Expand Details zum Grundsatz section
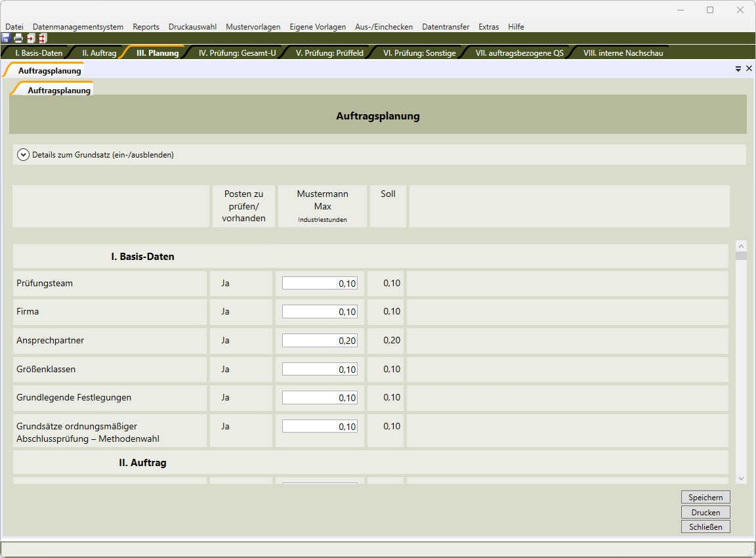Viewport: 756px width, 558px height. 24,155
